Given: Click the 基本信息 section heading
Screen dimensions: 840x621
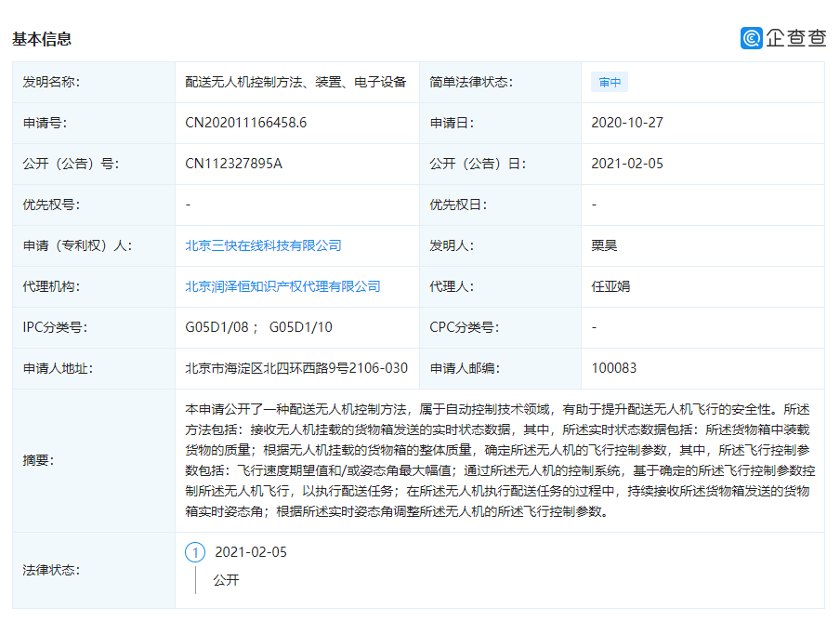Looking at the screenshot, I should click(42, 39).
